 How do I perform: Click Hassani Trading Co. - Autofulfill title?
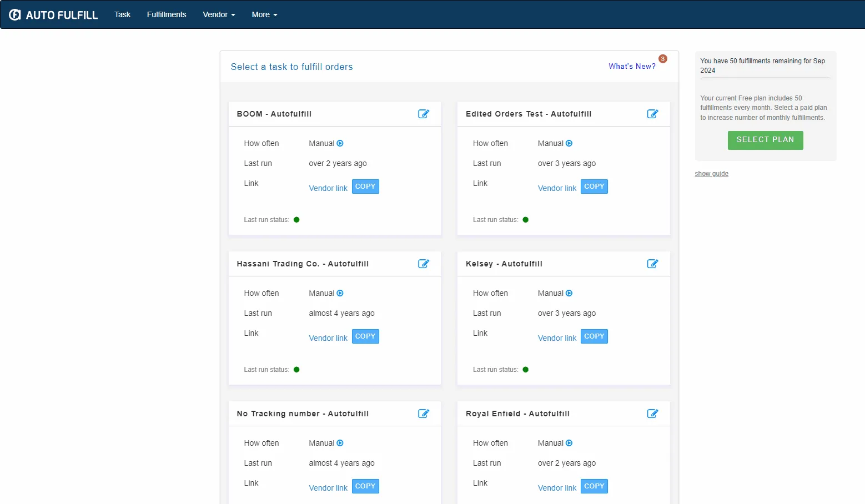(x=303, y=264)
